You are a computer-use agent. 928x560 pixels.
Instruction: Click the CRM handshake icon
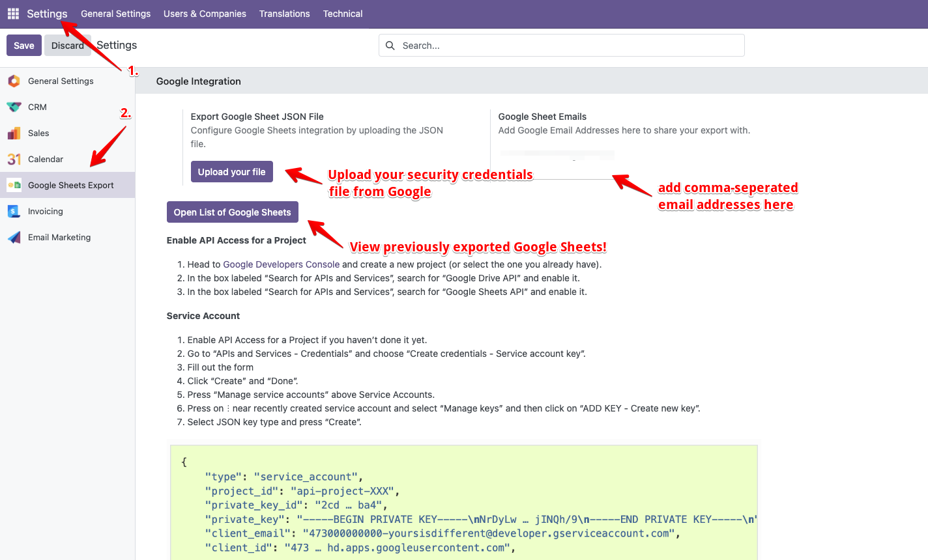pyautogui.click(x=14, y=107)
